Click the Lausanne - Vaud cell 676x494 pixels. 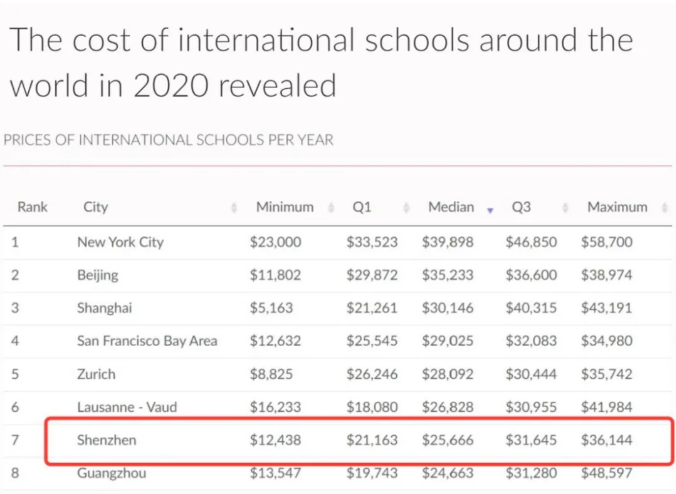[127, 407]
